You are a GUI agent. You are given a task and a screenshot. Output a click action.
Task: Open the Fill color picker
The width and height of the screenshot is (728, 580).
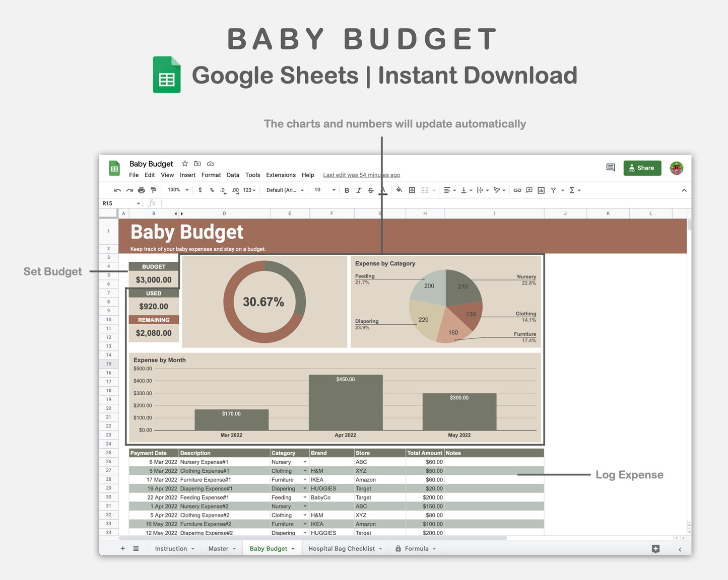400,190
